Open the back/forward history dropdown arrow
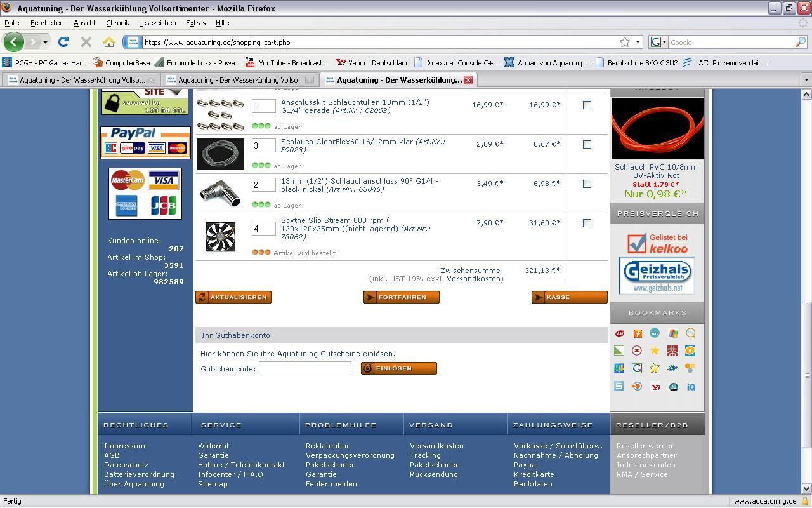This screenshot has height=508, width=812. [x=45, y=42]
